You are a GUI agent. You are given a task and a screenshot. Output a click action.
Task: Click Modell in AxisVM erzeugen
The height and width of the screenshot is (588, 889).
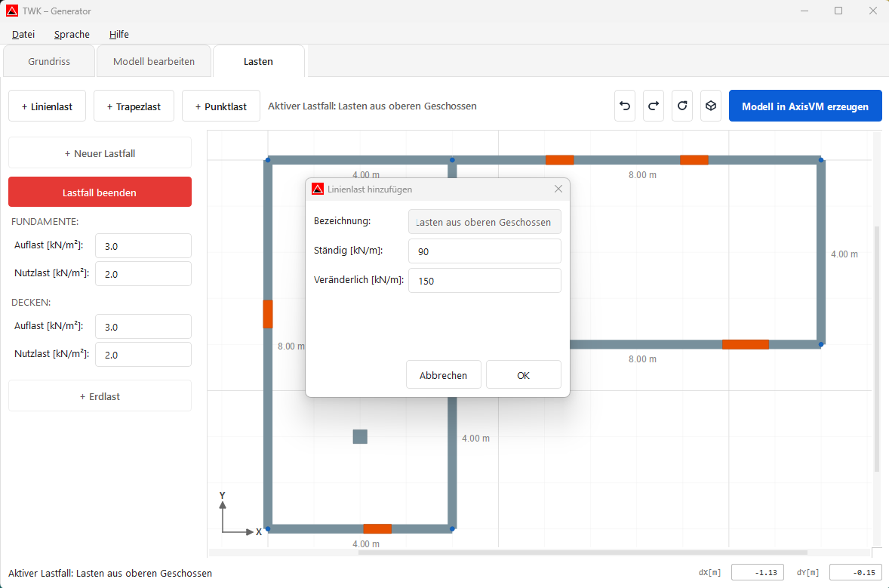[805, 106]
